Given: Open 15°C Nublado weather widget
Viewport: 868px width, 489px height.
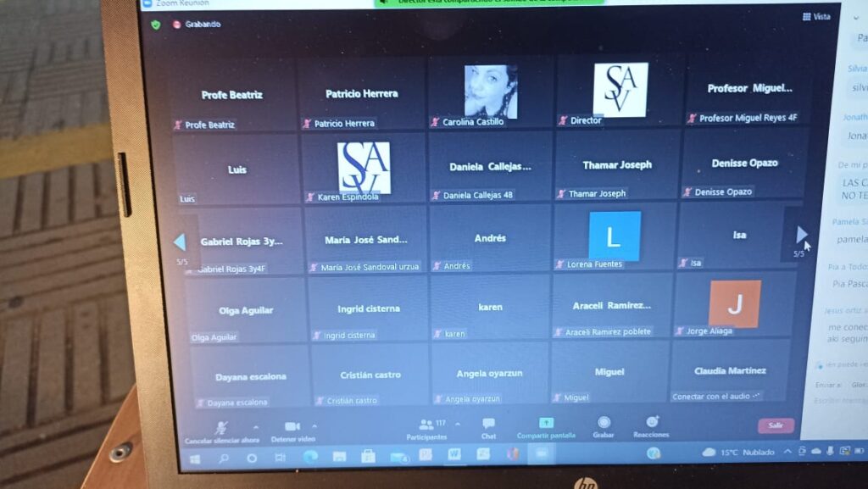Looking at the screenshot, I should coord(738,452).
